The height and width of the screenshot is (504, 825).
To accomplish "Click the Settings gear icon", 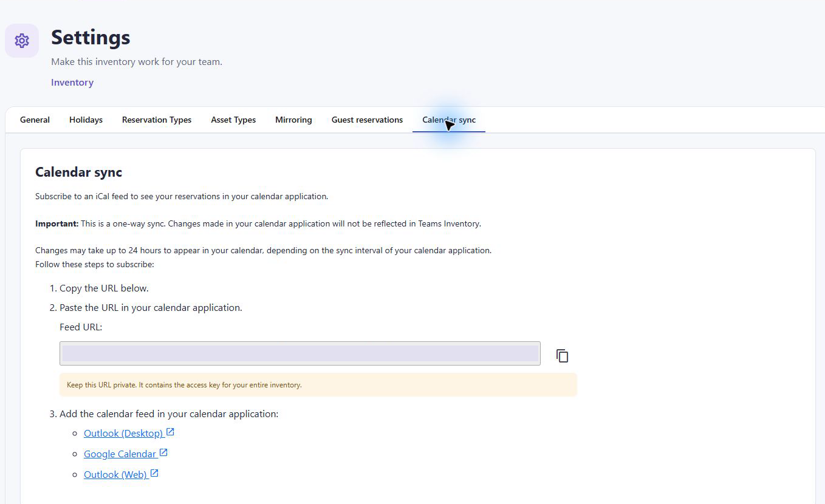I will coord(22,41).
